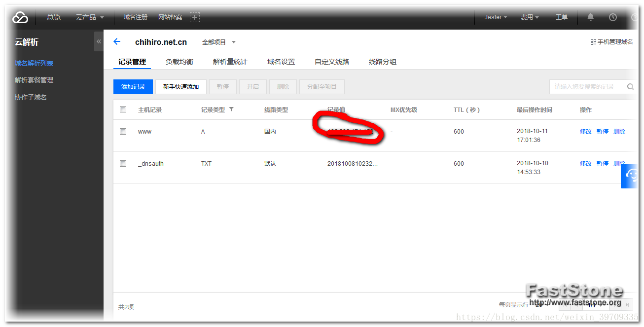Open the Jester account dropdown
The width and height of the screenshot is (644, 327).
[496, 17]
